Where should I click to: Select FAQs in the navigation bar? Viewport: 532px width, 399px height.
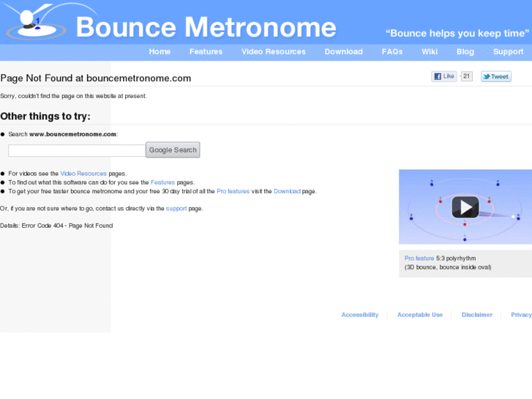coord(392,52)
